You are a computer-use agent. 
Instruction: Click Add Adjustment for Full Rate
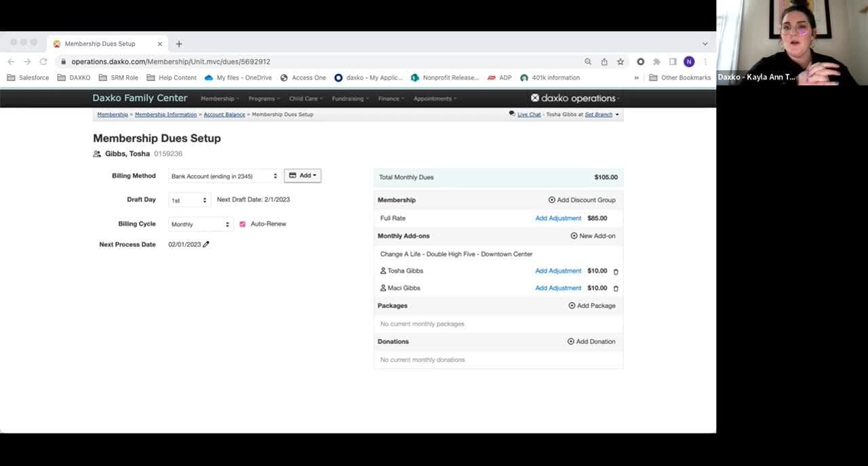click(558, 218)
